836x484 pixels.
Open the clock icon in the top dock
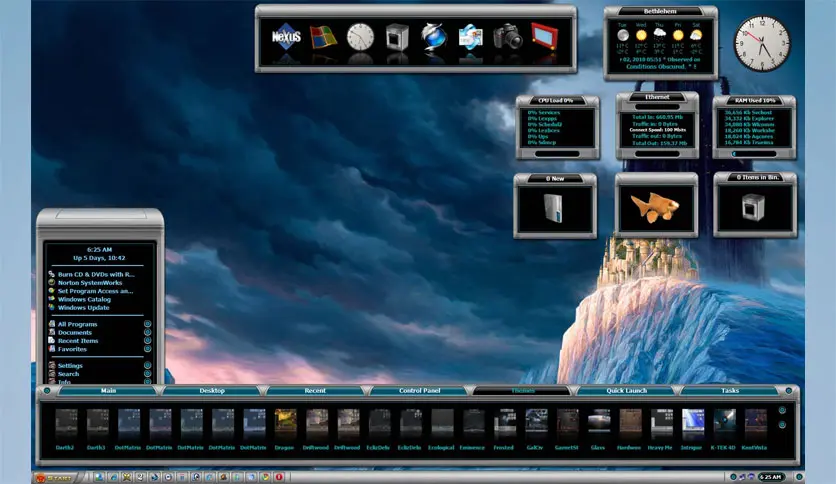(x=360, y=37)
